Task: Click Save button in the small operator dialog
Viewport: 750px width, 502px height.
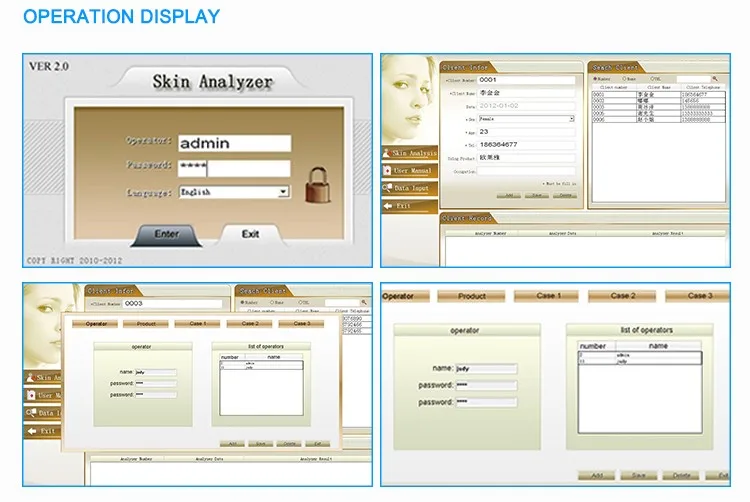Action: [x=260, y=444]
